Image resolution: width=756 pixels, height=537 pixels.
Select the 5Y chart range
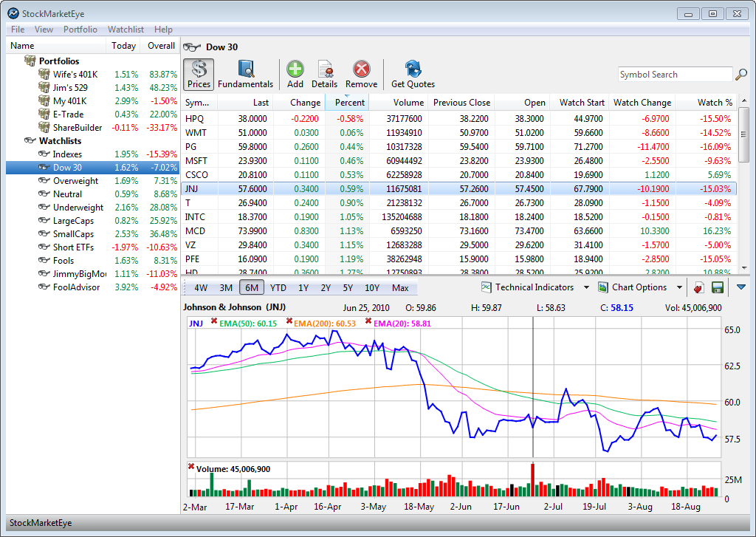click(348, 288)
